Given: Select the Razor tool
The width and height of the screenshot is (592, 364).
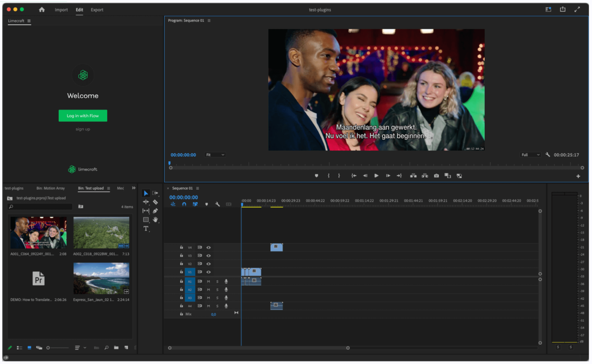Looking at the screenshot, I should [x=155, y=202].
